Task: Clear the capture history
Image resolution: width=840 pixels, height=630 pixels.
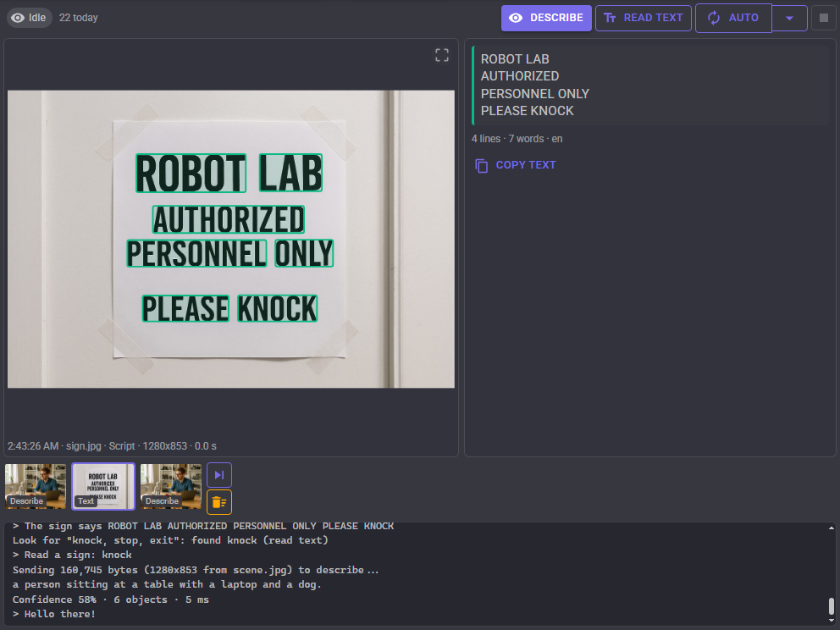Action: point(219,502)
